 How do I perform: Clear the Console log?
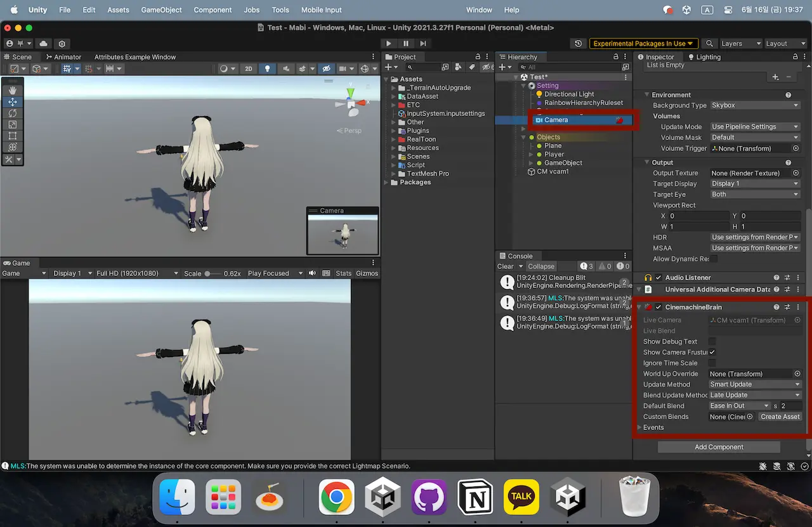(x=505, y=266)
